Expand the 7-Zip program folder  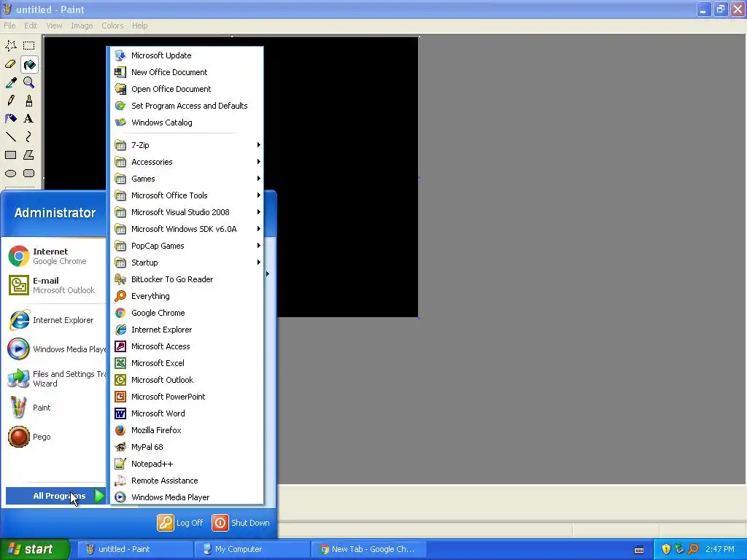(x=187, y=145)
